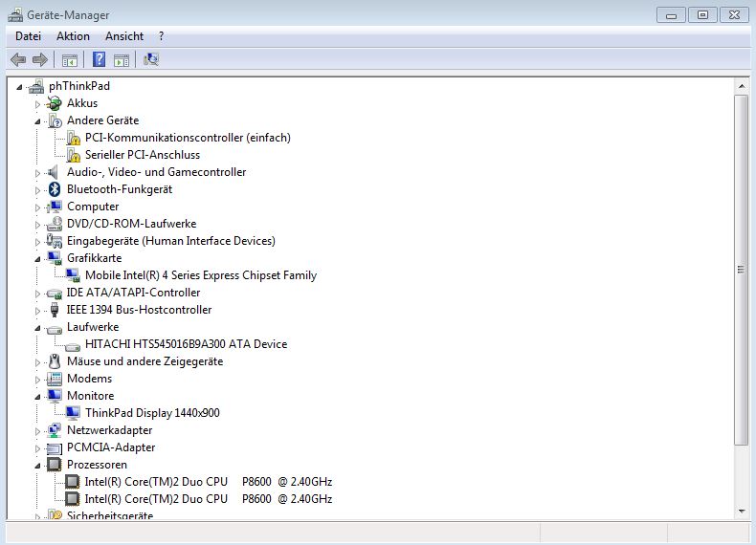Select the first Intel Core2 Duo P8600 entry
The width and height of the screenshot is (756, 545).
[209, 482]
